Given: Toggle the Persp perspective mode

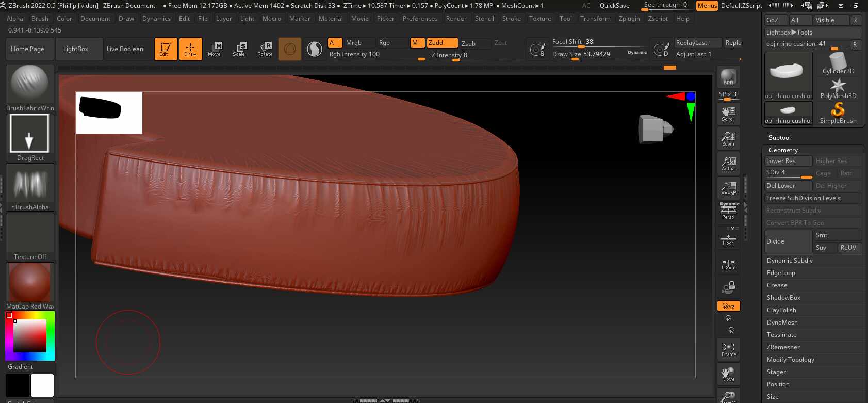Looking at the screenshot, I should pyautogui.click(x=728, y=212).
